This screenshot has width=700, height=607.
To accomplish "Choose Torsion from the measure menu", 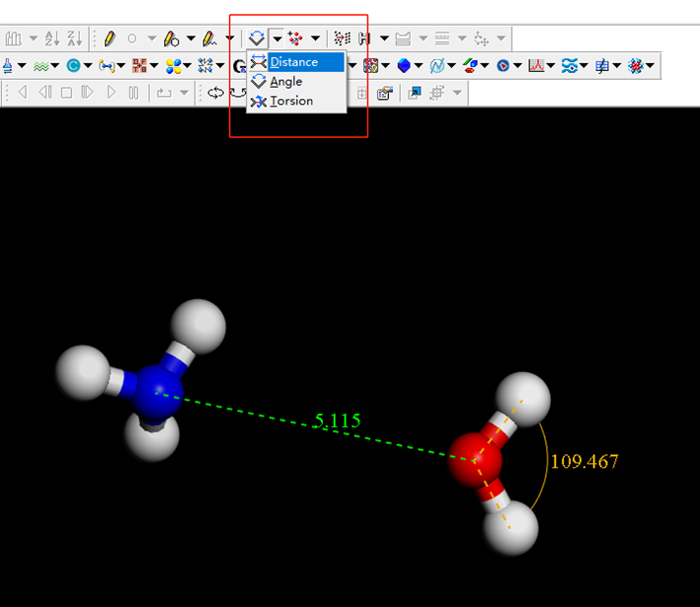I will click(290, 102).
